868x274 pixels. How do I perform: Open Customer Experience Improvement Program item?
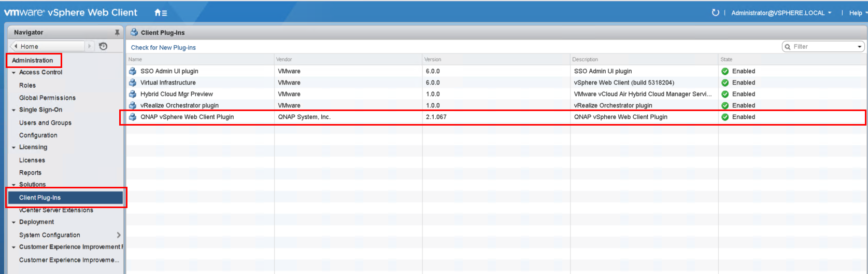(x=69, y=259)
